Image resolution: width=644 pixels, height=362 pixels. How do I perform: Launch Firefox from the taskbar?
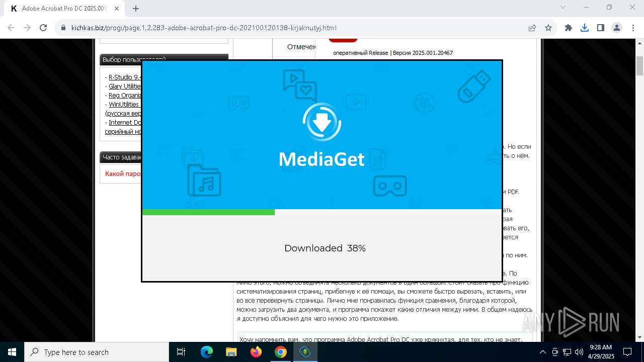256,352
